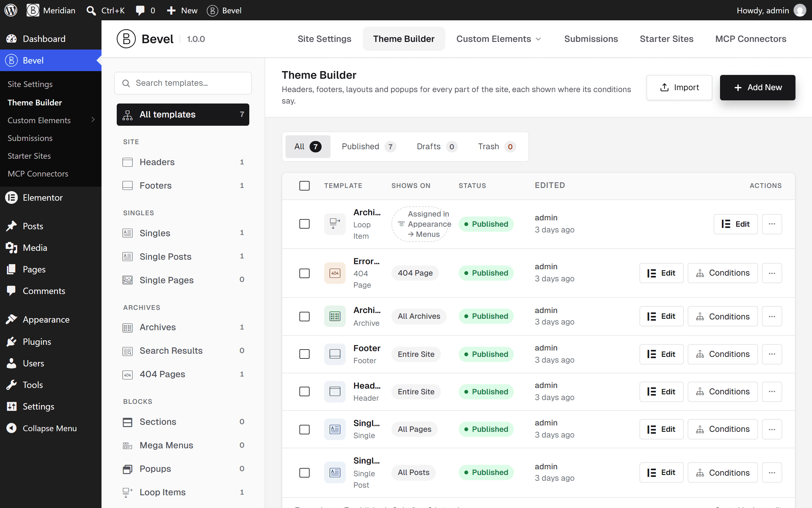Expand Custom Elements submenu in sidebar

coord(93,120)
